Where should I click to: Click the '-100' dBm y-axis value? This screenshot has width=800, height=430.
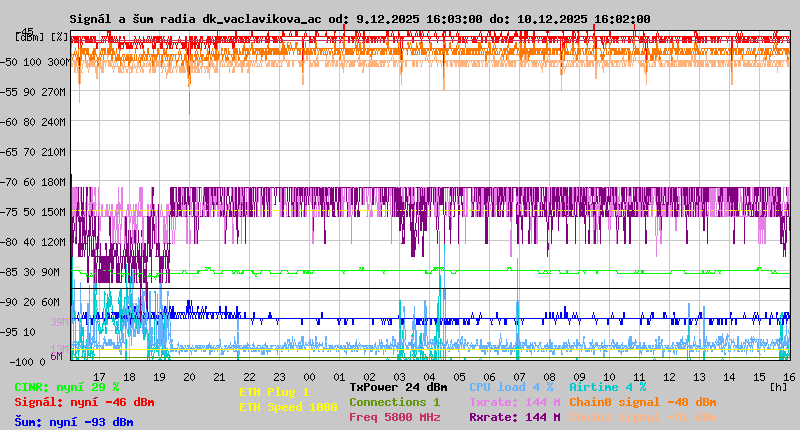pyautogui.click(x=20, y=362)
